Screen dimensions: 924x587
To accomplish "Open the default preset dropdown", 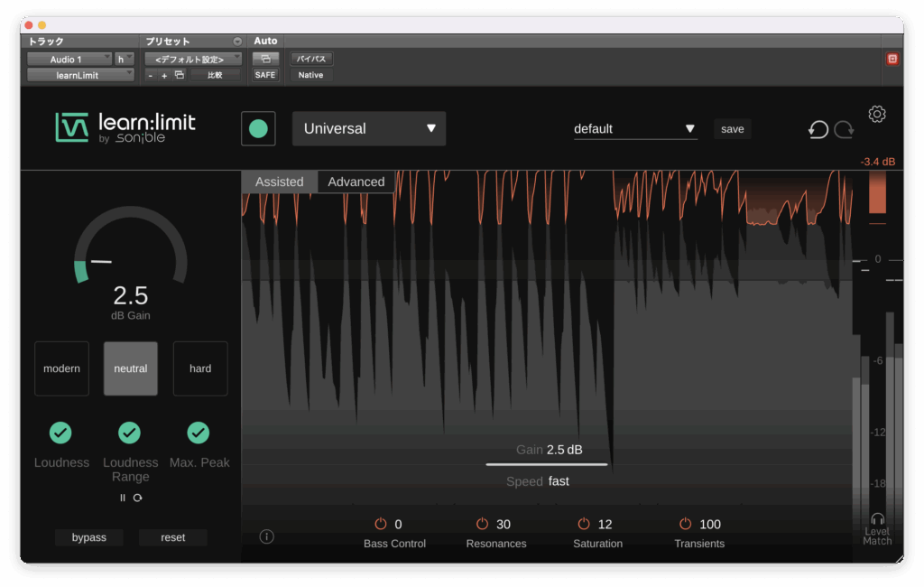I will (x=635, y=128).
